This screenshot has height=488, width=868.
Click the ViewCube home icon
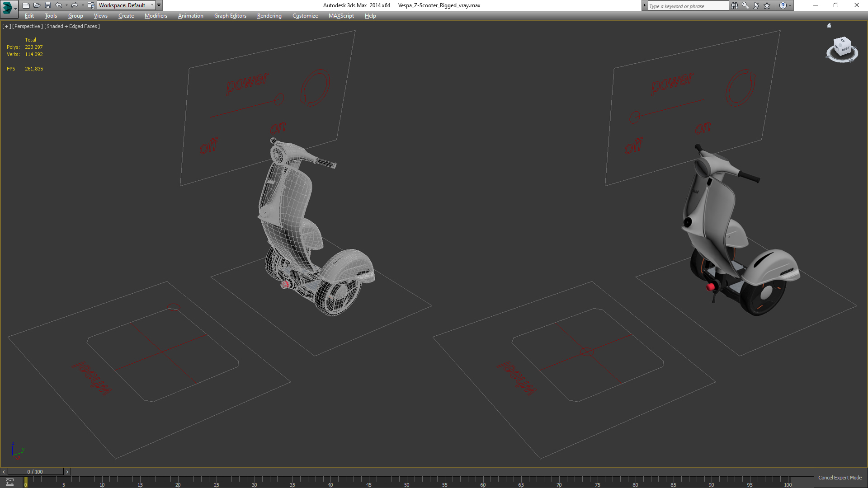click(x=829, y=25)
